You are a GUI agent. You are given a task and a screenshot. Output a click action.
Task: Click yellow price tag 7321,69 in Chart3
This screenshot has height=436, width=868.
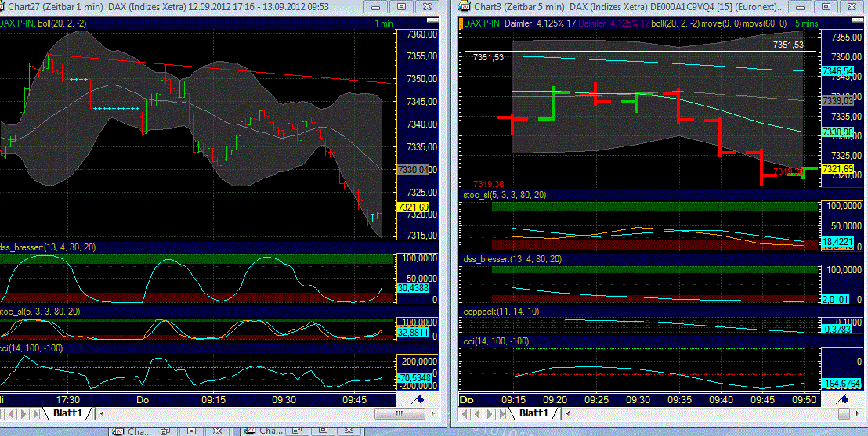(x=837, y=169)
